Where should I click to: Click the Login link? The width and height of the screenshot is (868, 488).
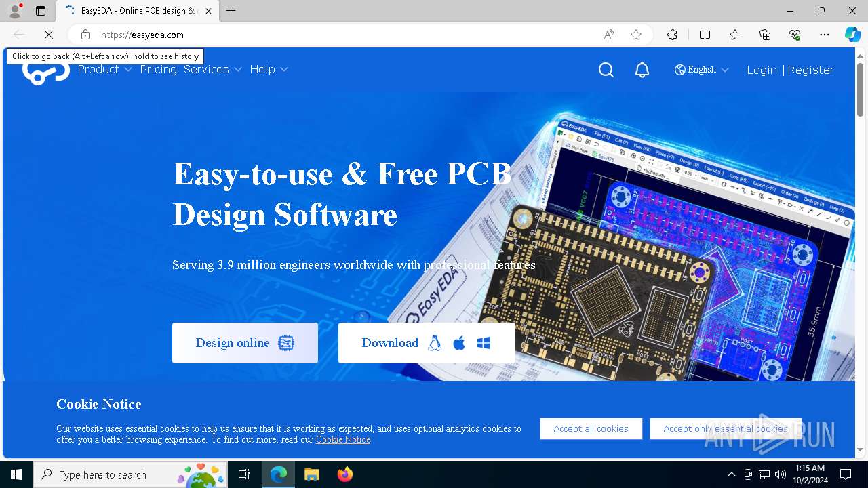762,70
